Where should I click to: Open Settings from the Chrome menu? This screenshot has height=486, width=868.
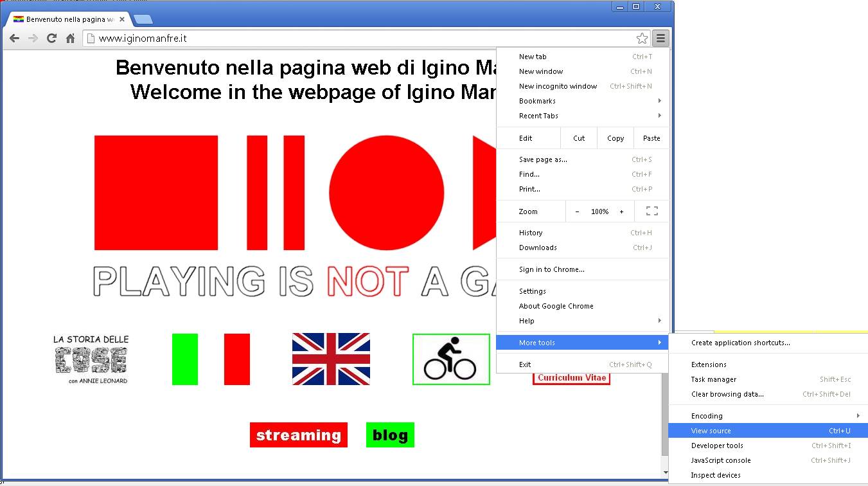583,291
